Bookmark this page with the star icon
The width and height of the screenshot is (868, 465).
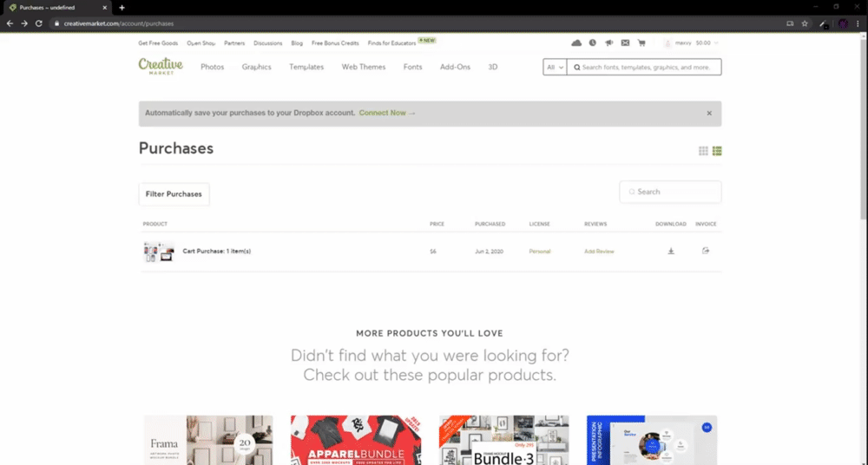coord(805,23)
